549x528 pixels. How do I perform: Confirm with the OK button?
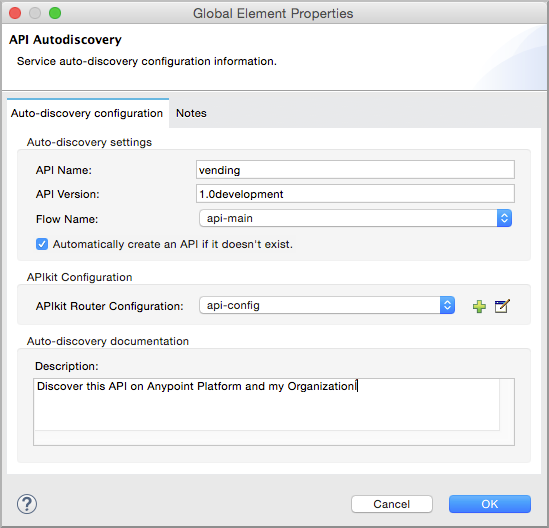point(490,504)
